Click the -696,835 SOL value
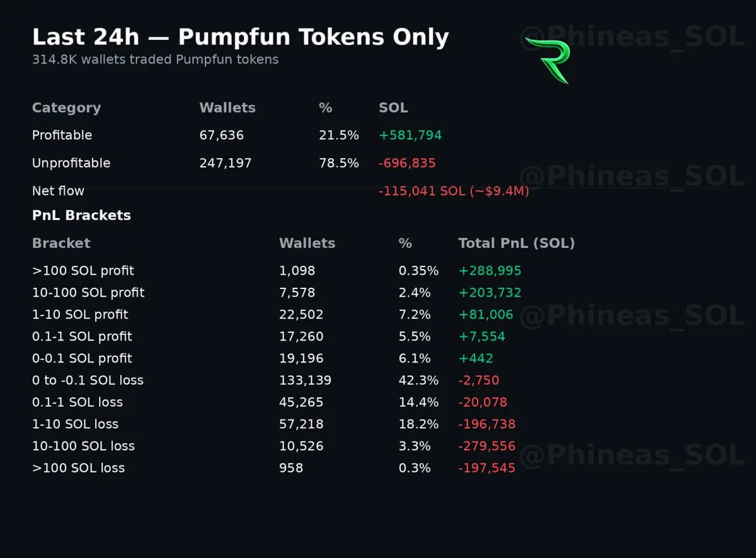 (407, 163)
